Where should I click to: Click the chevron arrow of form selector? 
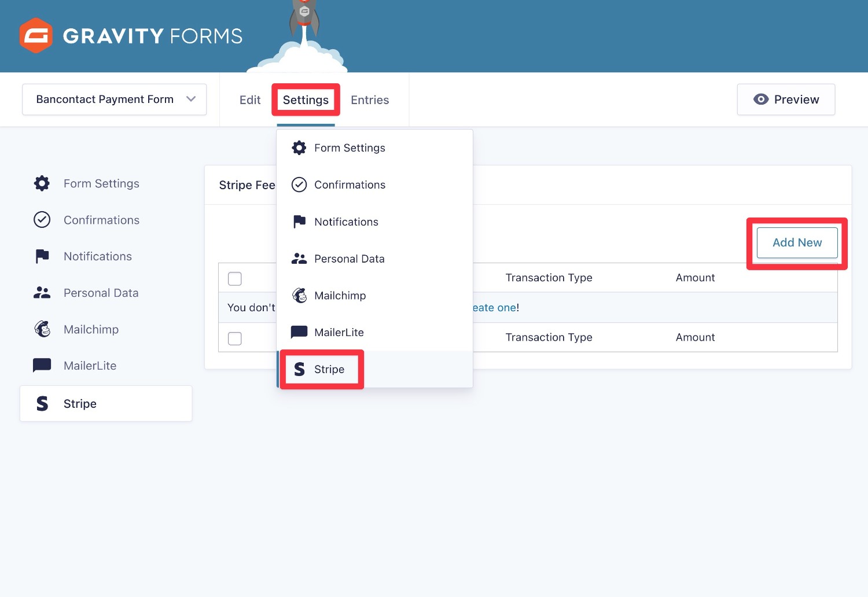pyautogui.click(x=191, y=99)
